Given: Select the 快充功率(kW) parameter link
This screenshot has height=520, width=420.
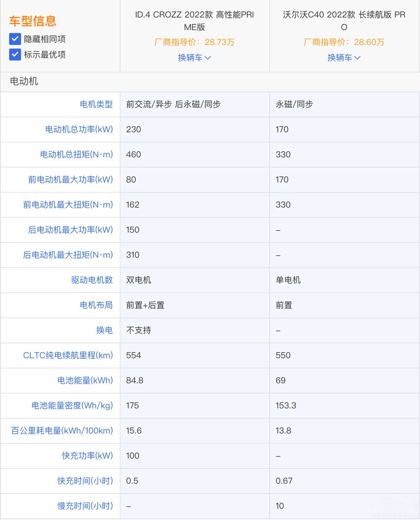Looking at the screenshot, I should tap(86, 456).
